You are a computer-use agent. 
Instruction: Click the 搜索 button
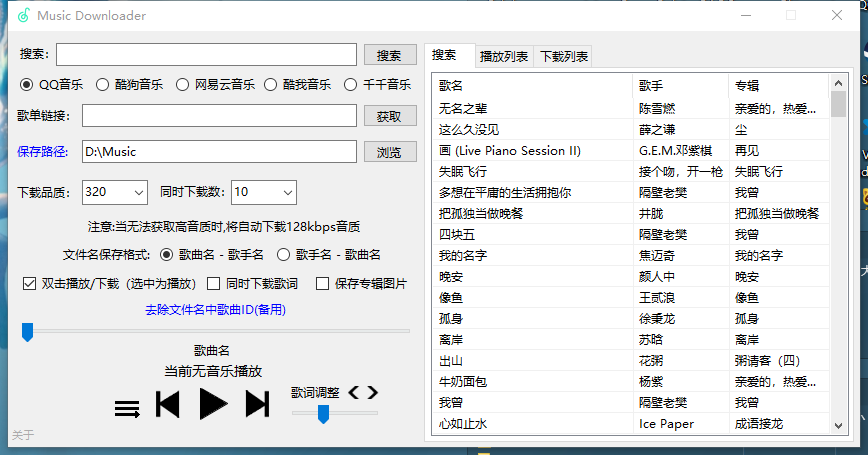[x=390, y=55]
